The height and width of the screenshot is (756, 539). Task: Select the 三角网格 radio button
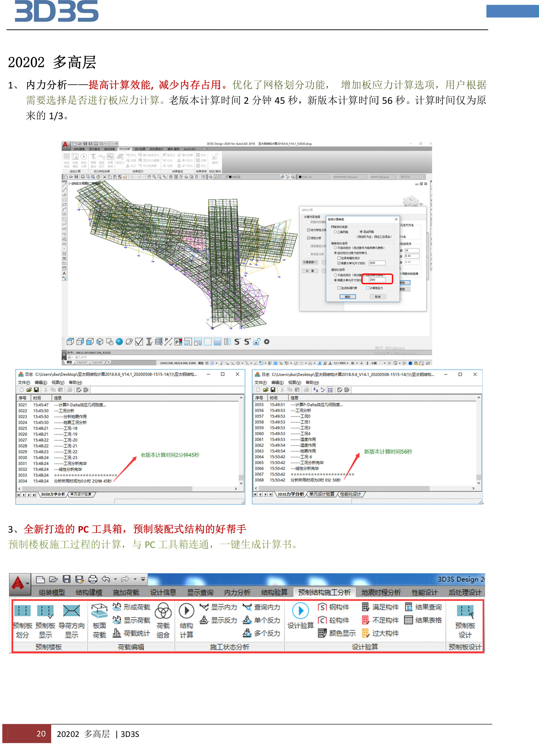335,232
